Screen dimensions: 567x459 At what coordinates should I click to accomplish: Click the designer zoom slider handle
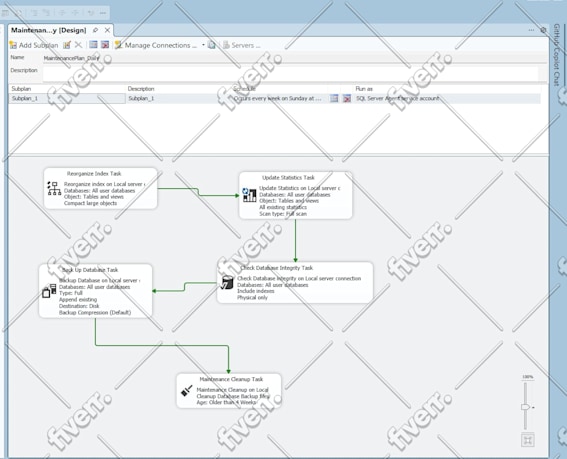click(x=525, y=407)
